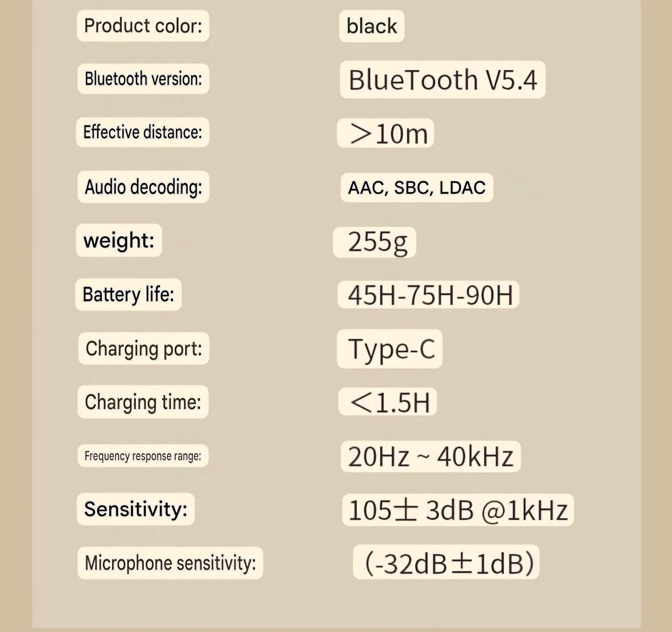Select the "<1.5H" charging time value
The width and height of the screenshot is (672, 632).
tap(388, 402)
